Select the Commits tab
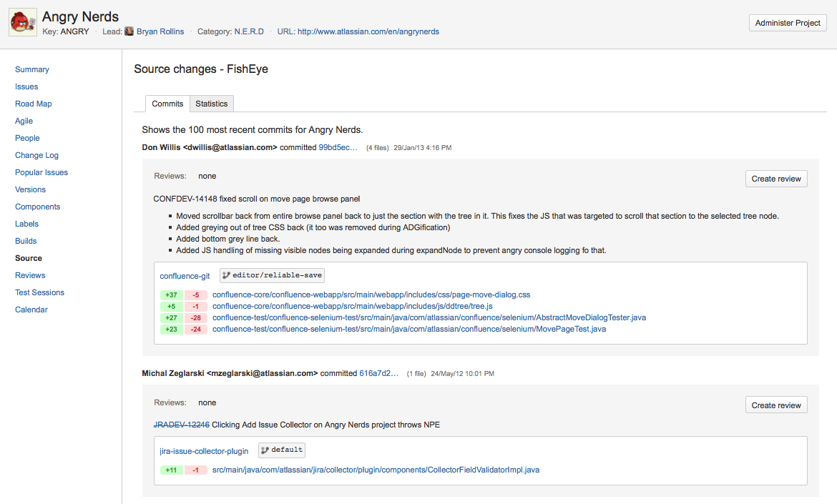Screen dimensions: 837x504 click(167, 104)
